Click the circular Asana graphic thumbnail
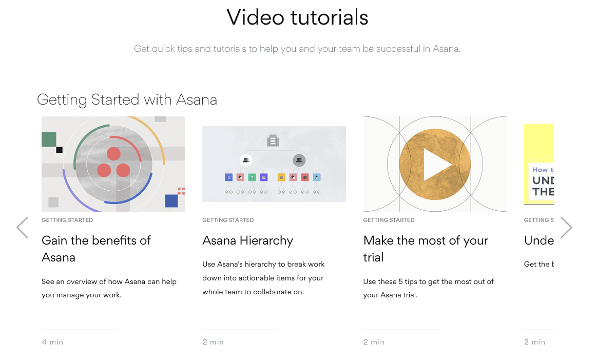Screen dimensions: 597x364 click(x=113, y=164)
